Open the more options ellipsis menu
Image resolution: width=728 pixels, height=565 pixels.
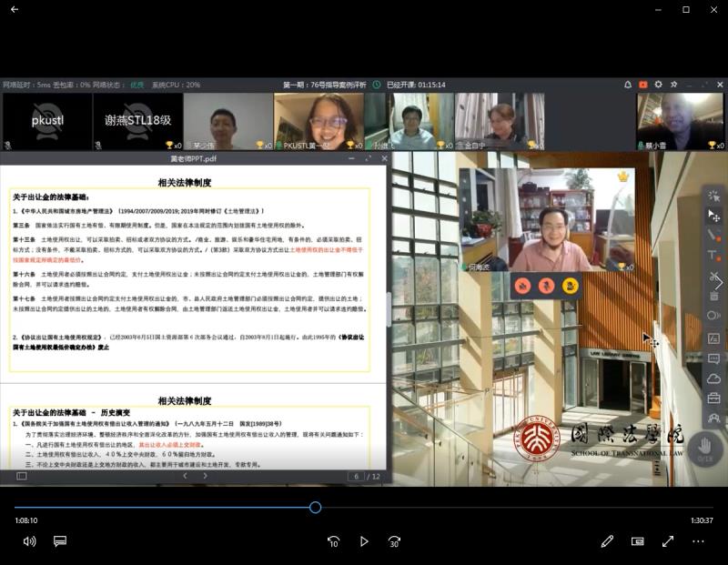pos(699,541)
